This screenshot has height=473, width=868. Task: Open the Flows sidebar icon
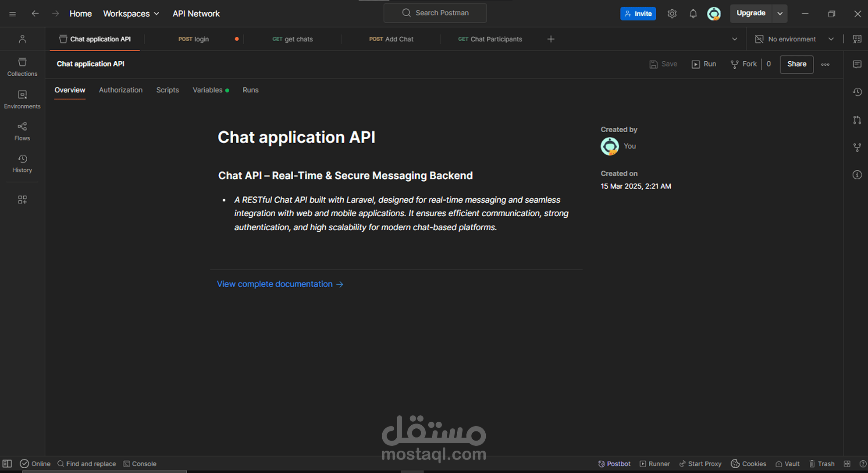tap(22, 131)
